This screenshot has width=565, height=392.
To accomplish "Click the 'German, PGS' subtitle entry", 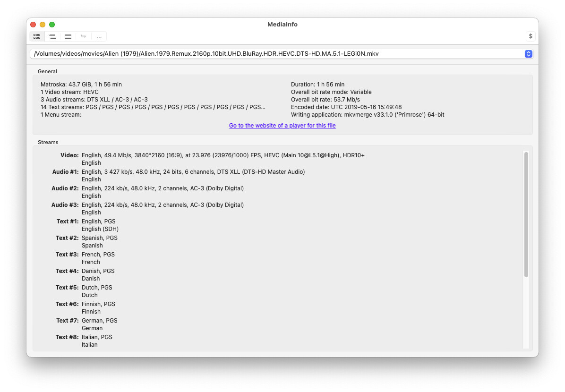I will (100, 321).
